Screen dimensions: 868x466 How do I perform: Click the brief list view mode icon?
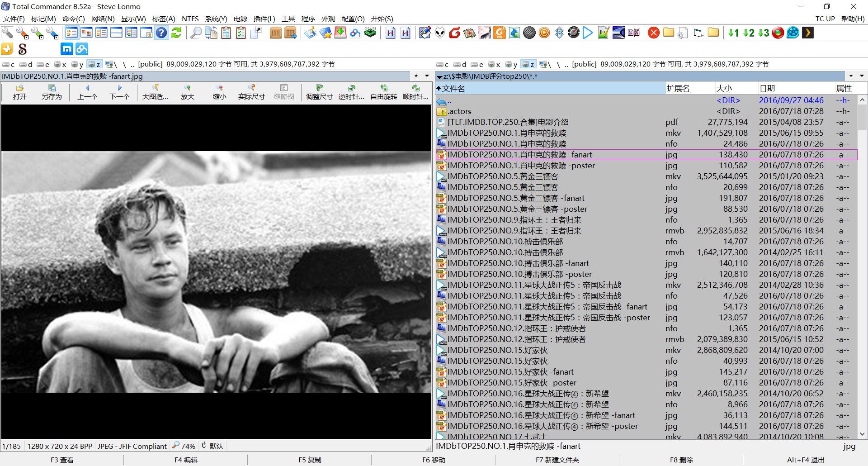[x=71, y=33]
